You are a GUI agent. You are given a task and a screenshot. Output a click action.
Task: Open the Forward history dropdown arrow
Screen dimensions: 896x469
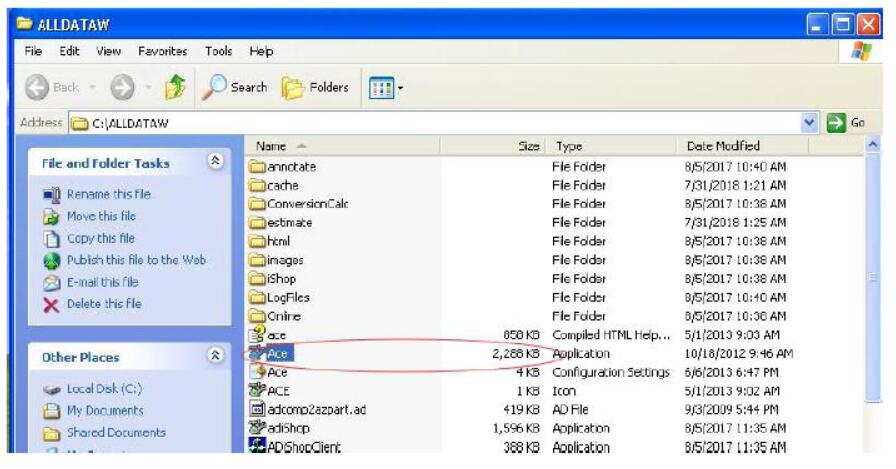pyautogui.click(x=149, y=88)
